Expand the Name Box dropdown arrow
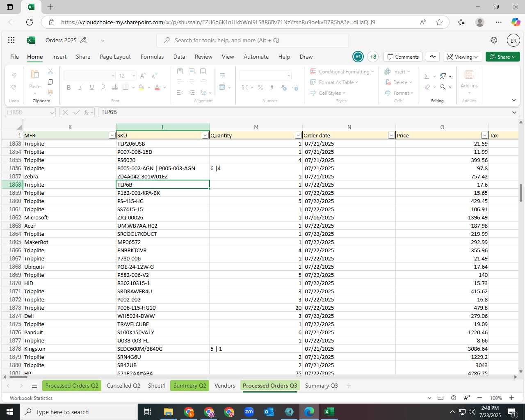This screenshot has width=525, height=420. point(52,112)
